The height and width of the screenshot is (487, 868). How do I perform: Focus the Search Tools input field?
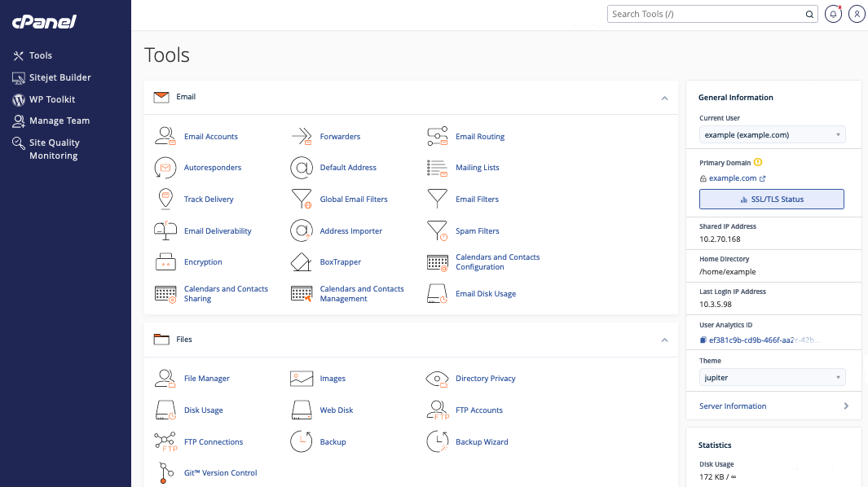click(705, 14)
